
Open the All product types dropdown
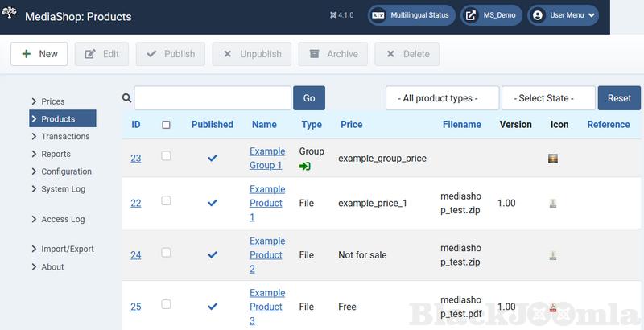pos(442,98)
